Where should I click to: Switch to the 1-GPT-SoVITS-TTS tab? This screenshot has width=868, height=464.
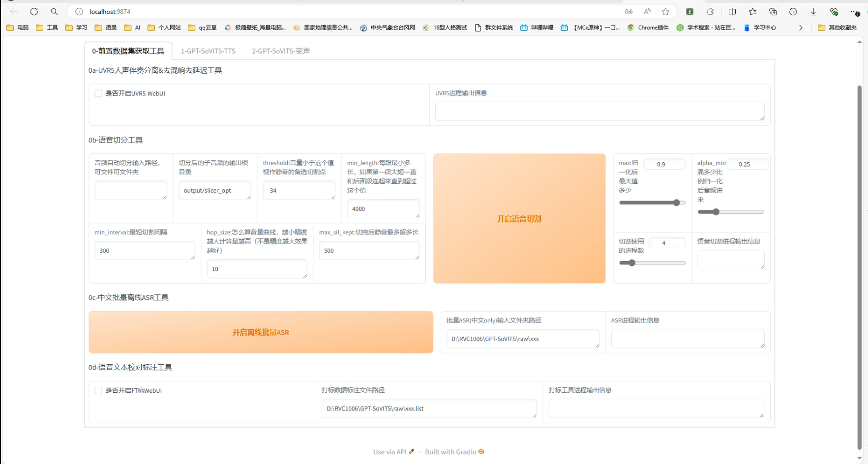[x=208, y=51]
